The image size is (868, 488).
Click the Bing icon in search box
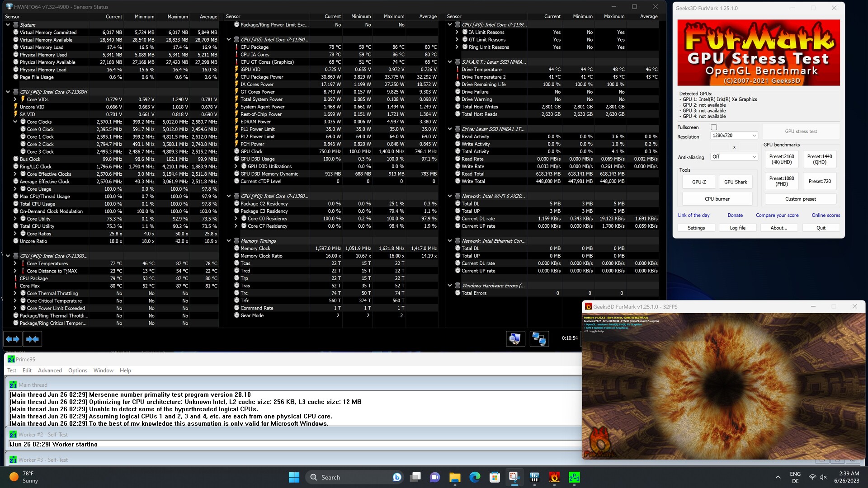click(x=397, y=477)
